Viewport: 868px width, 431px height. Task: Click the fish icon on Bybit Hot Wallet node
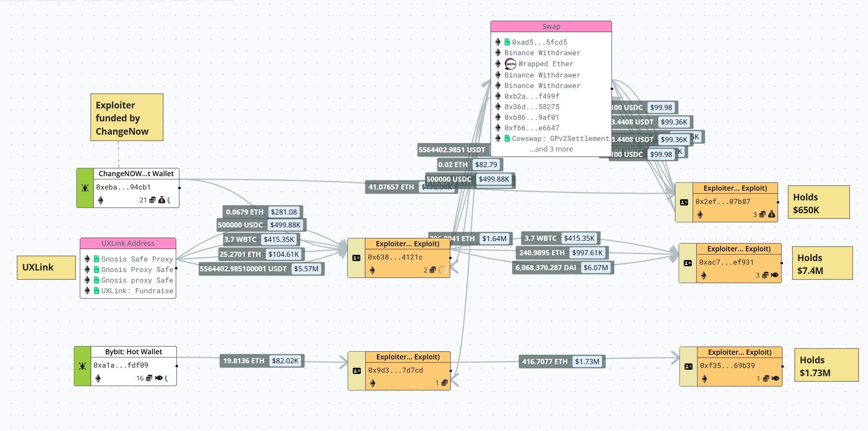pyautogui.click(x=159, y=378)
